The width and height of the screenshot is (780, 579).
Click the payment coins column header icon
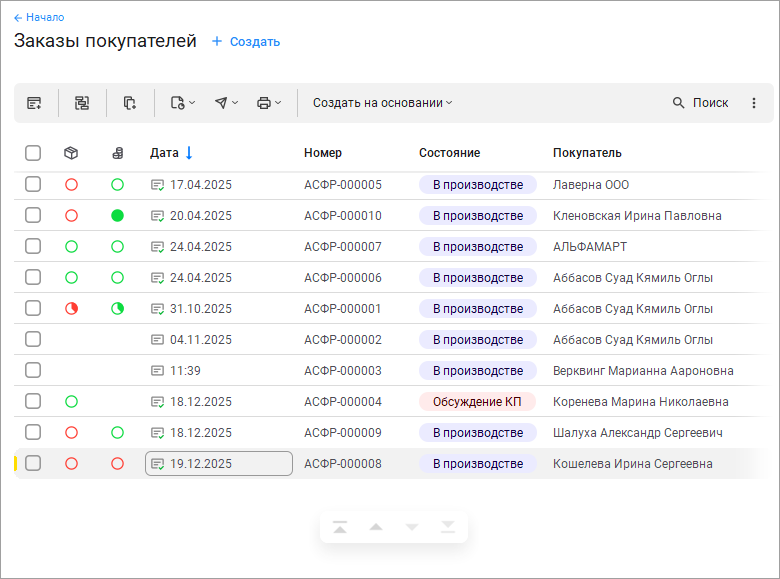(117, 153)
